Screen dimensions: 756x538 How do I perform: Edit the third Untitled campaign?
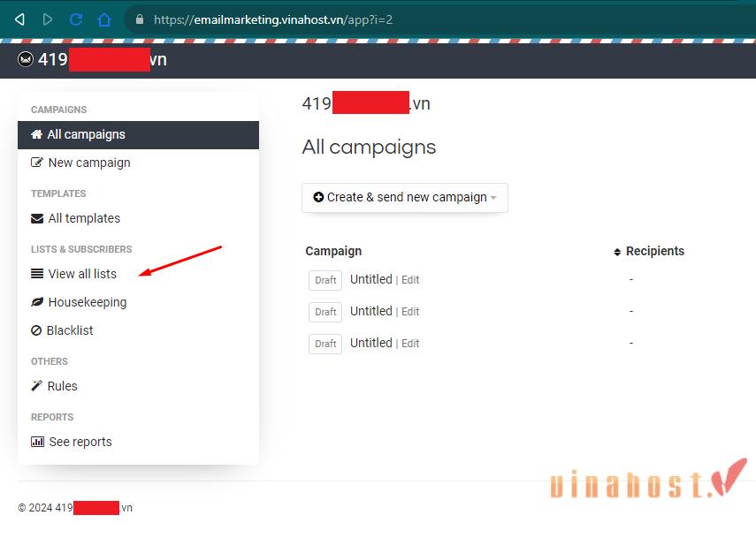(x=410, y=344)
